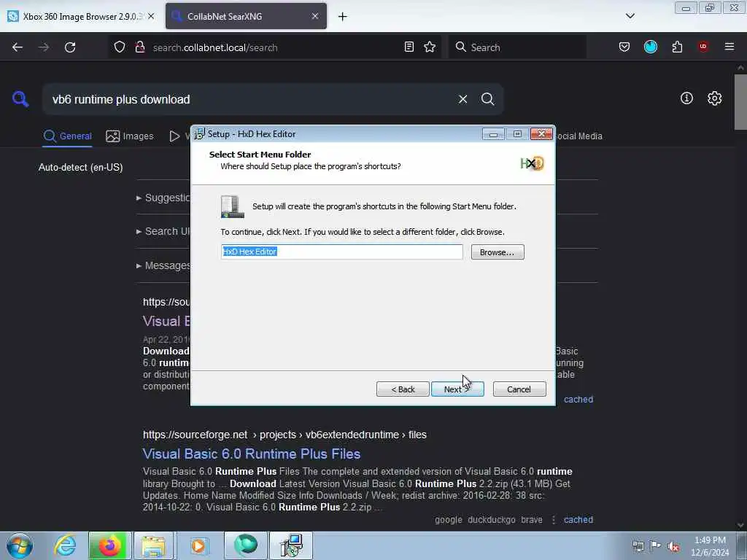Open a new browser tab
Viewport: 747px width, 560px height.
(x=343, y=17)
